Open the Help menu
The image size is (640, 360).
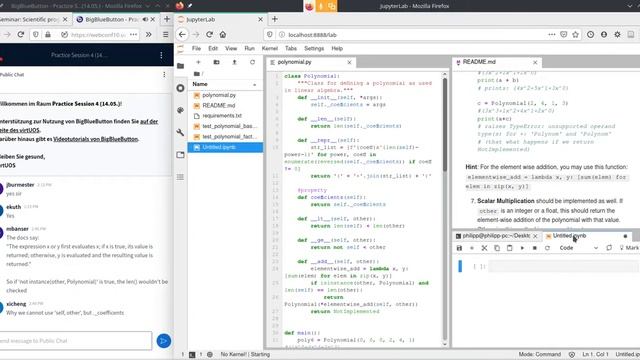[x=337, y=49]
